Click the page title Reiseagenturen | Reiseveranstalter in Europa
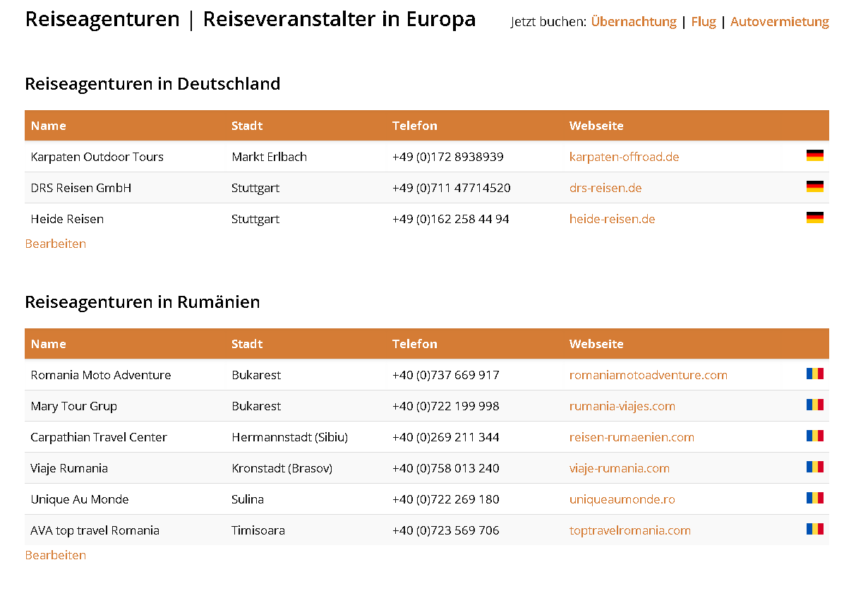Image resolution: width=868 pixels, height=596 pixels. coord(251,19)
